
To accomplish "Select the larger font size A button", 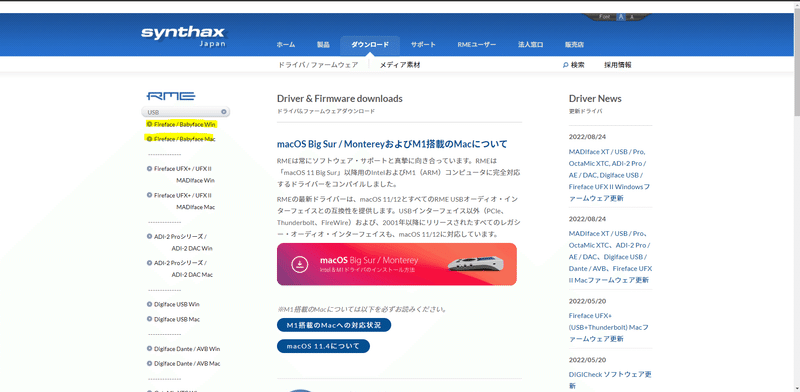I will click(621, 17).
